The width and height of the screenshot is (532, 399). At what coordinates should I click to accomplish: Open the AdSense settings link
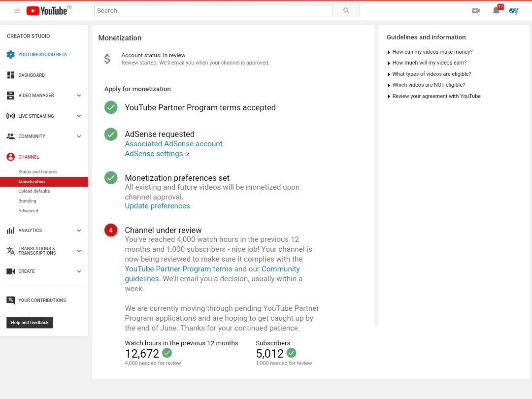tap(154, 154)
